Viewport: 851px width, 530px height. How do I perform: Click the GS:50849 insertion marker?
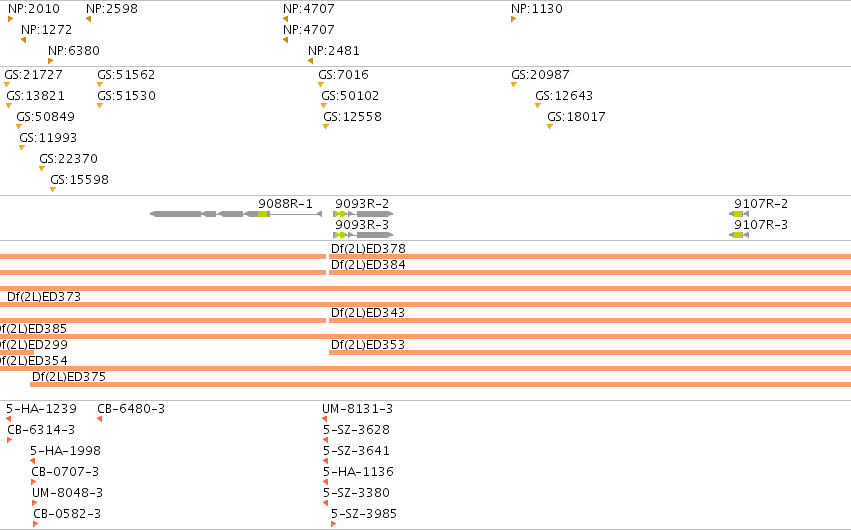[19, 127]
